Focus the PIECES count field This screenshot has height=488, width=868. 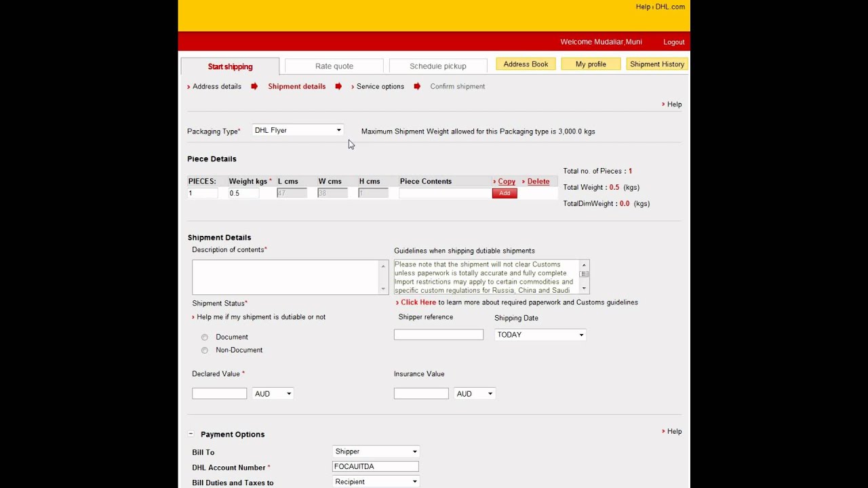point(203,193)
